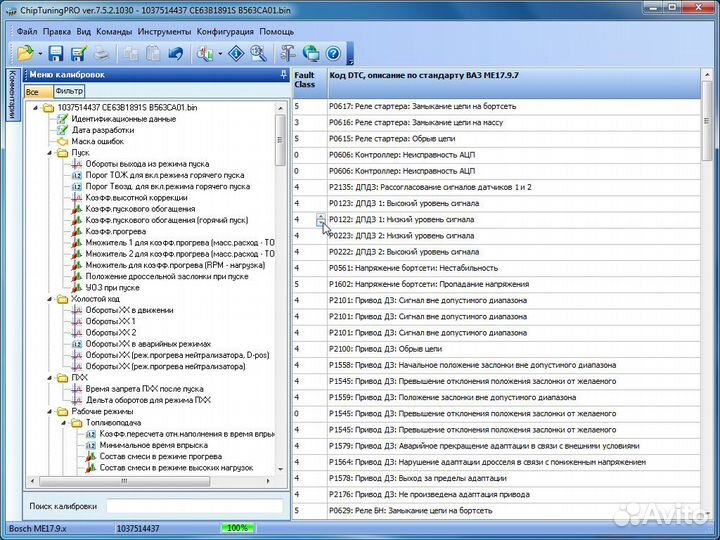Viewport: 720px width, 540px height.
Task: Collapse the Пуск folder in tree
Action: tap(49, 153)
